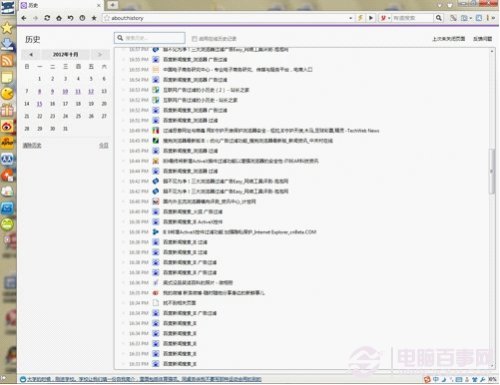Toggle the checkbox beside history search
Image resolution: width=500 pixels, height=385 pixels.
tap(194, 39)
